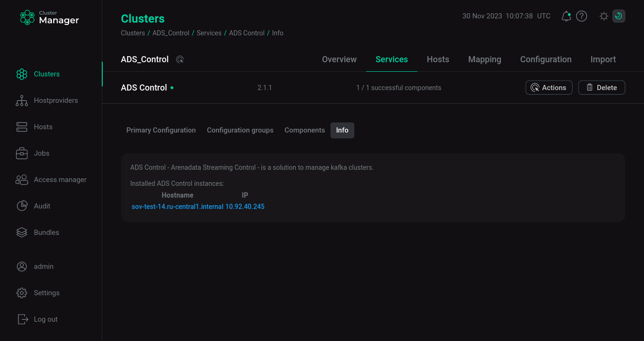Click the green status dot by ADS Control
Screen dimensions: 644x341
172,88
